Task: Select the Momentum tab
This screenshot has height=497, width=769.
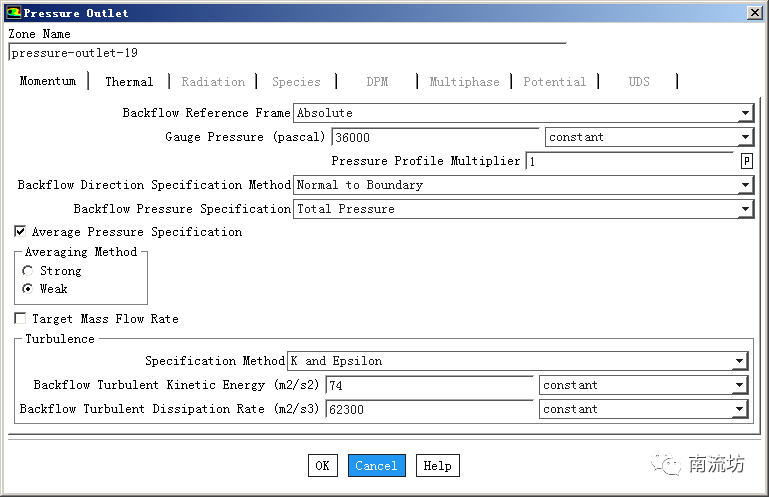Action: click(x=47, y=81)
